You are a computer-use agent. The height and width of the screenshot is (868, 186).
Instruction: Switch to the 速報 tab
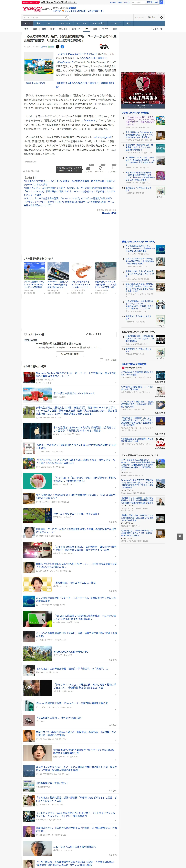38,24
